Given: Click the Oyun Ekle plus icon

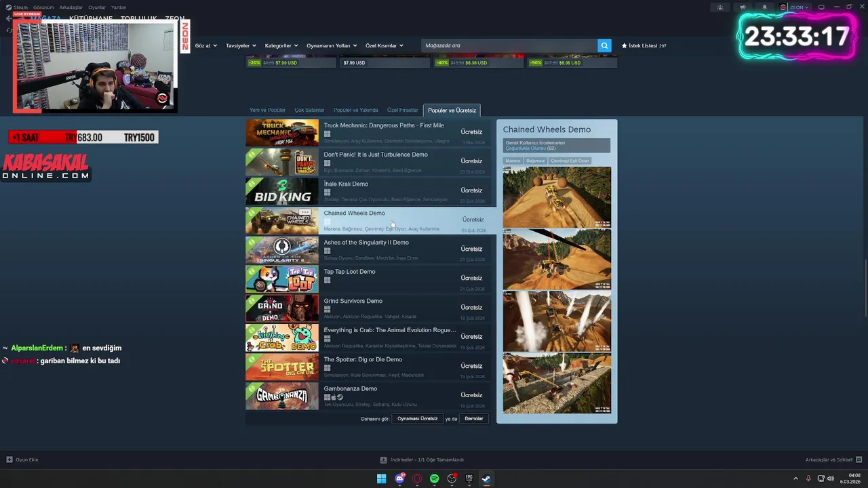Looking at the screenshot, I should tap(9, 460).
